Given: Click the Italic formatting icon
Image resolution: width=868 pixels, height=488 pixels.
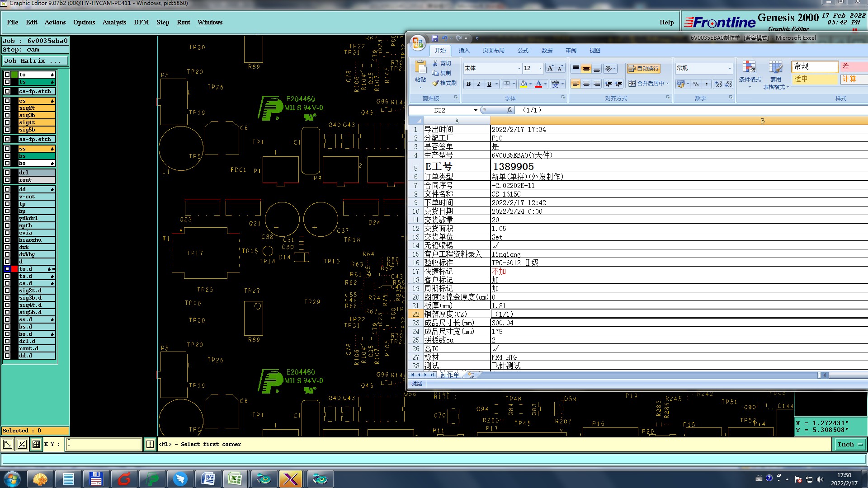Looking at the screenshot, I should point(479,84).
